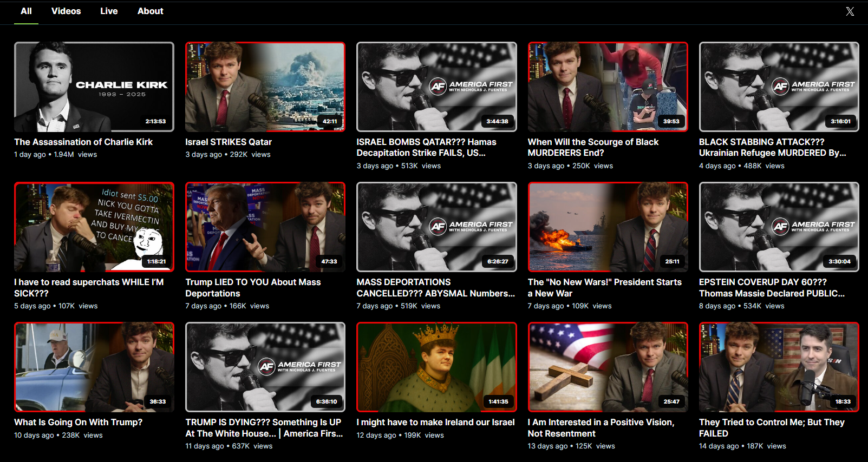The height and width of the screenshot is (462, 868).
Task: Click '5 days ago • 107K views' text
Action: tap(56, 306)
